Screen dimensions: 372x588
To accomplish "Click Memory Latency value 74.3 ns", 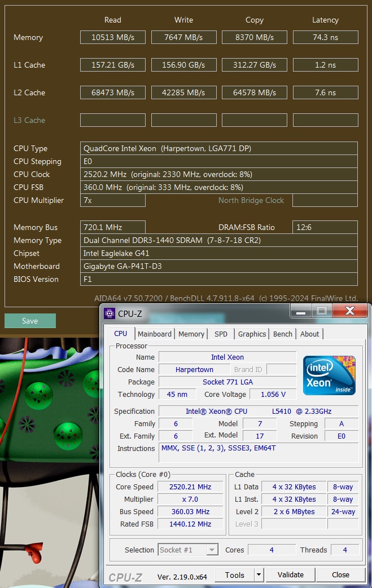I will 326,37.
